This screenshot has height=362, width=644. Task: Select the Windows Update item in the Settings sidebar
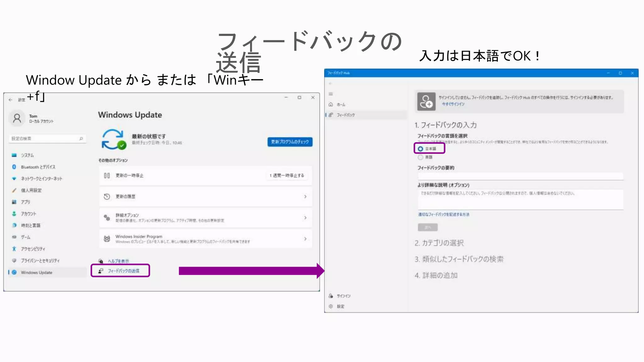[47, 272]
